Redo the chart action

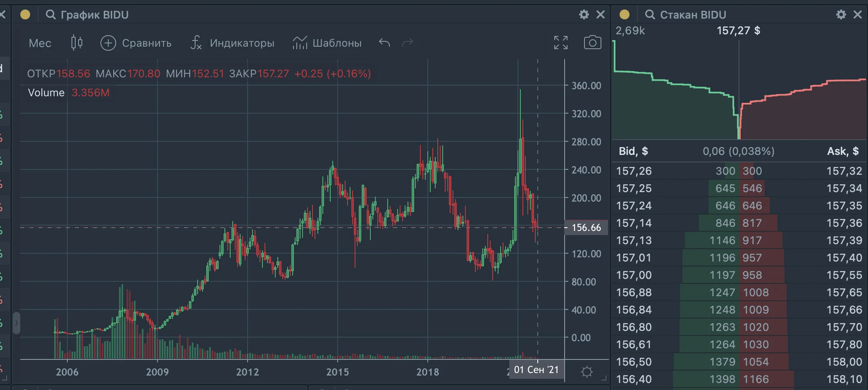click(408, 43)
